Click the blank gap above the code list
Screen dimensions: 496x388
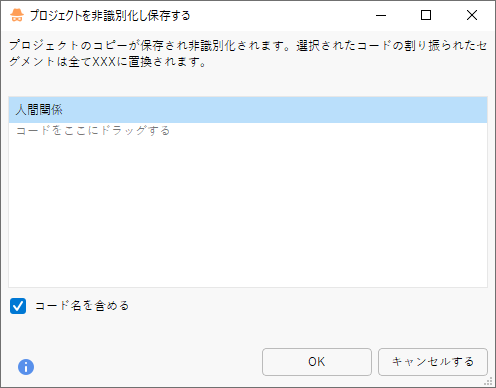[248, 83]
